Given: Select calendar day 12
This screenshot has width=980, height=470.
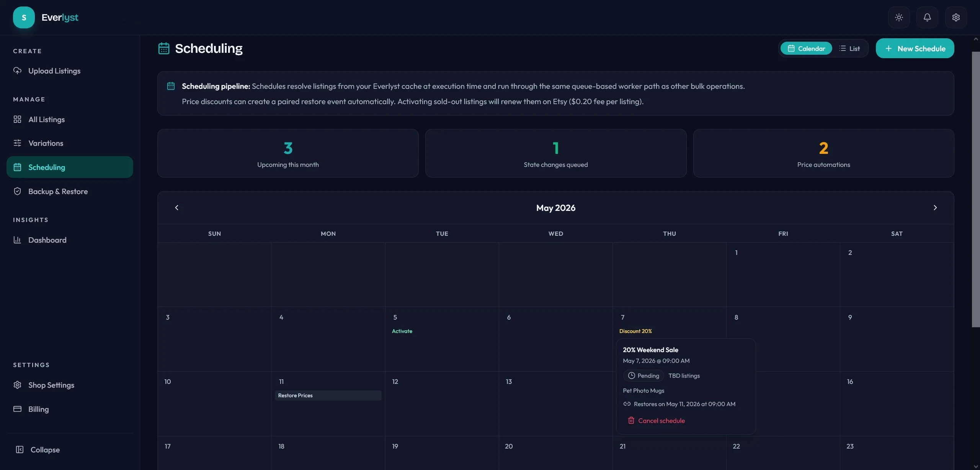Looking at the screenshot, I should click(x=442, y=403).
